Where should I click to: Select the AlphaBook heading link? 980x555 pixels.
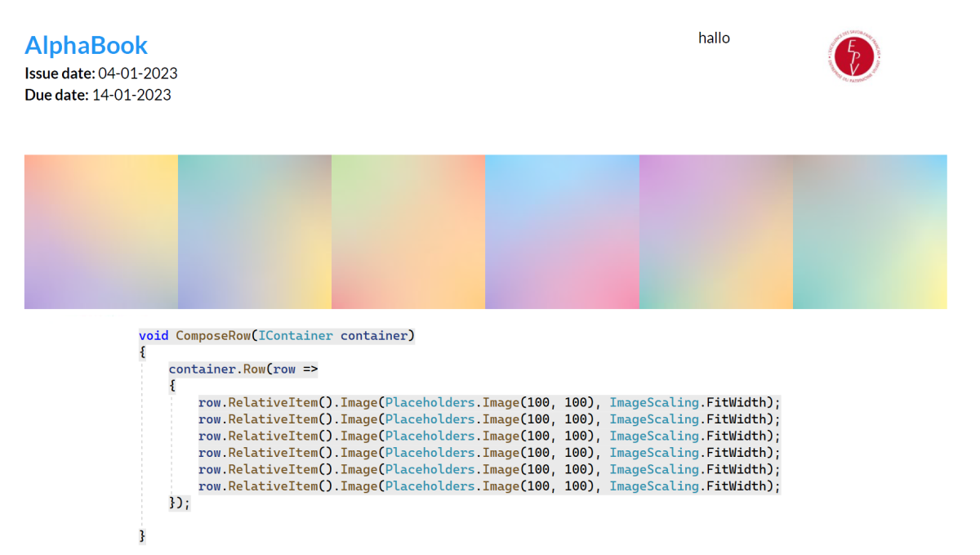[x=86, y=45]
